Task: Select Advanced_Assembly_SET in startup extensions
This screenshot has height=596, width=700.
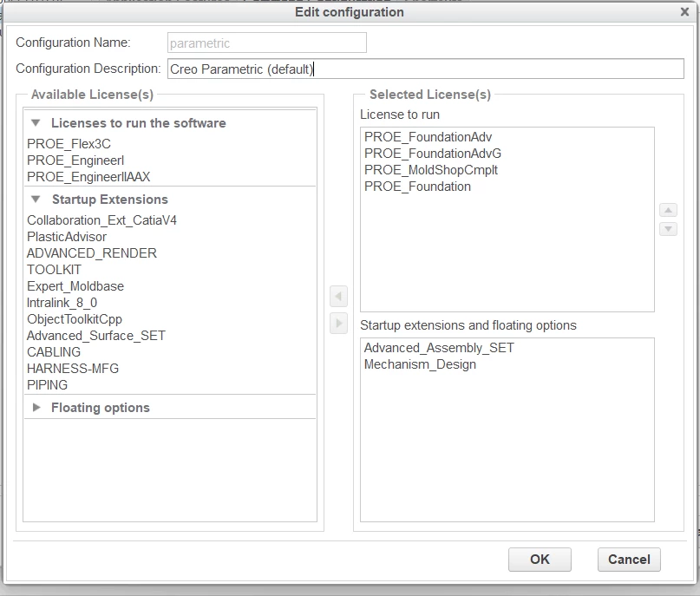Action: click(439, 348)
